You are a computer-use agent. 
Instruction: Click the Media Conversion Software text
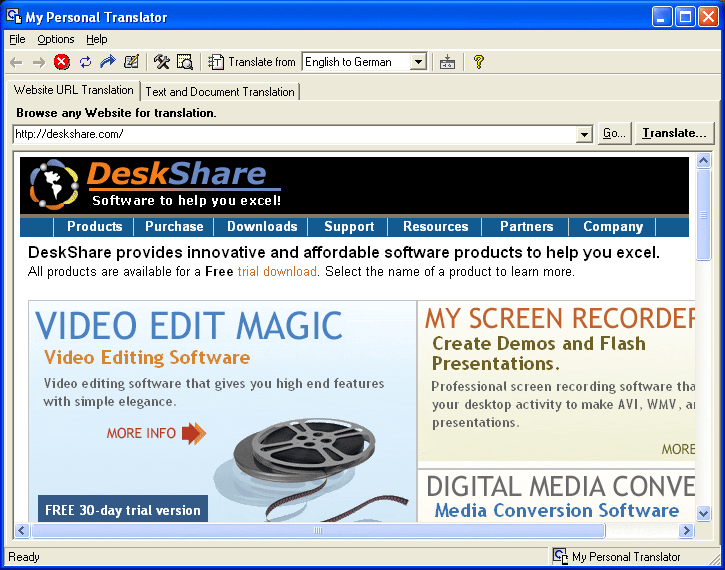point(557,510)
